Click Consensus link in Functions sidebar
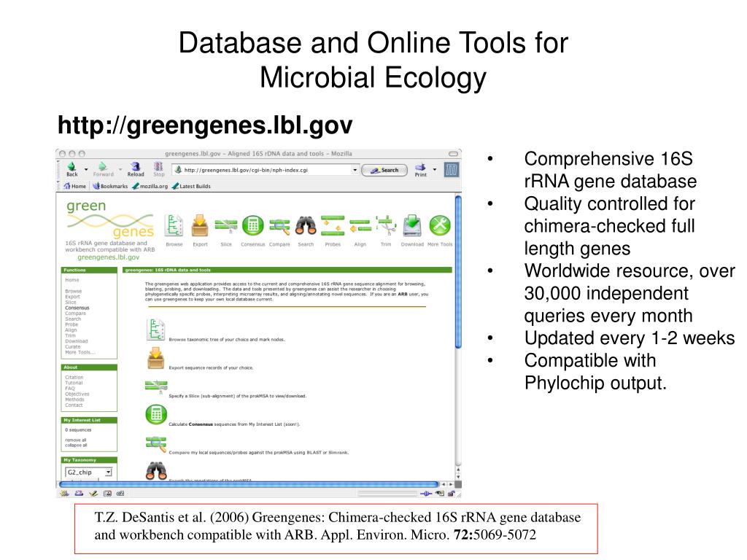Image resolution: width=747 pixels, height=560 pixels. [77, 308]
